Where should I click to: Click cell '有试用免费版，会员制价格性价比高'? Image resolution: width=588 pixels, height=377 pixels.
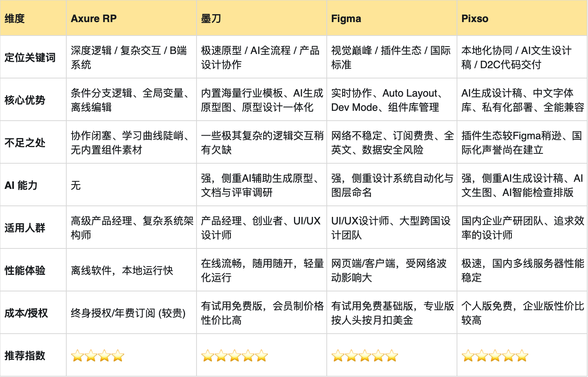point(262,313)
